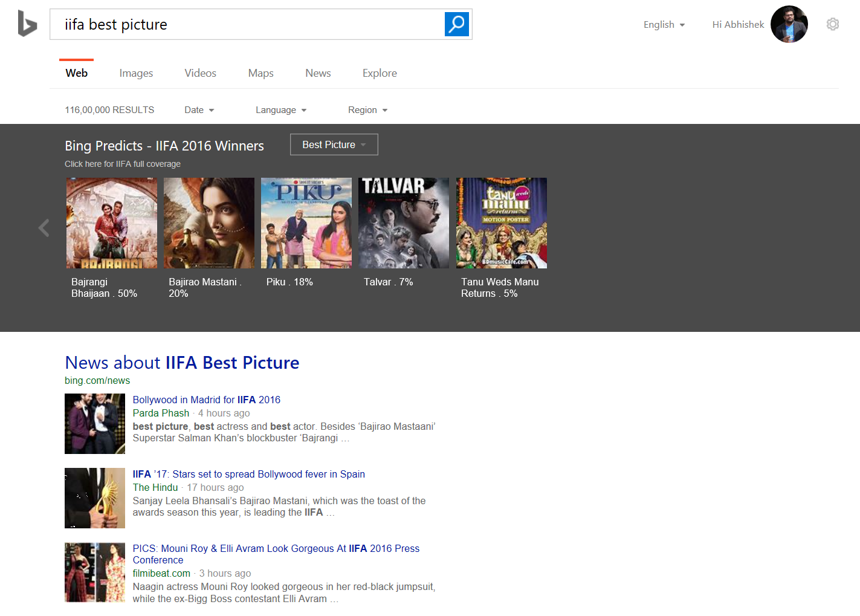860x616 pixels.
Task: Click the search magnifier button
Action: tap(456, 24)
